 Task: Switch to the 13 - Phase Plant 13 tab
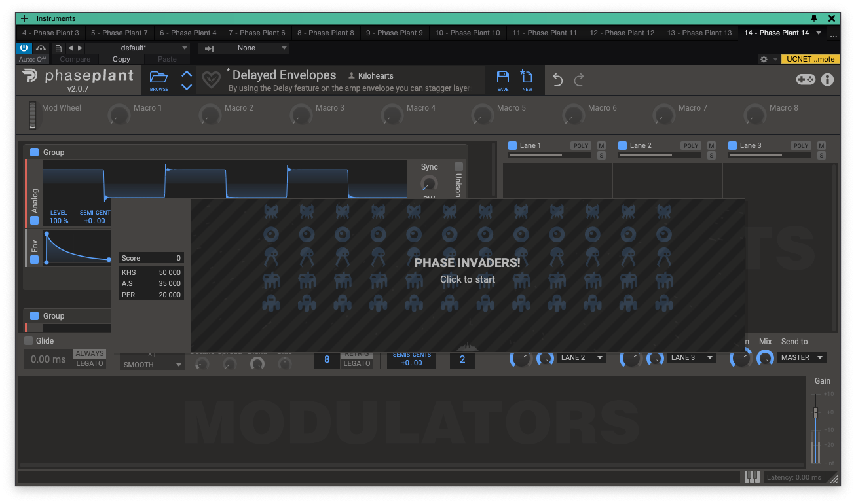coord(699,33)
